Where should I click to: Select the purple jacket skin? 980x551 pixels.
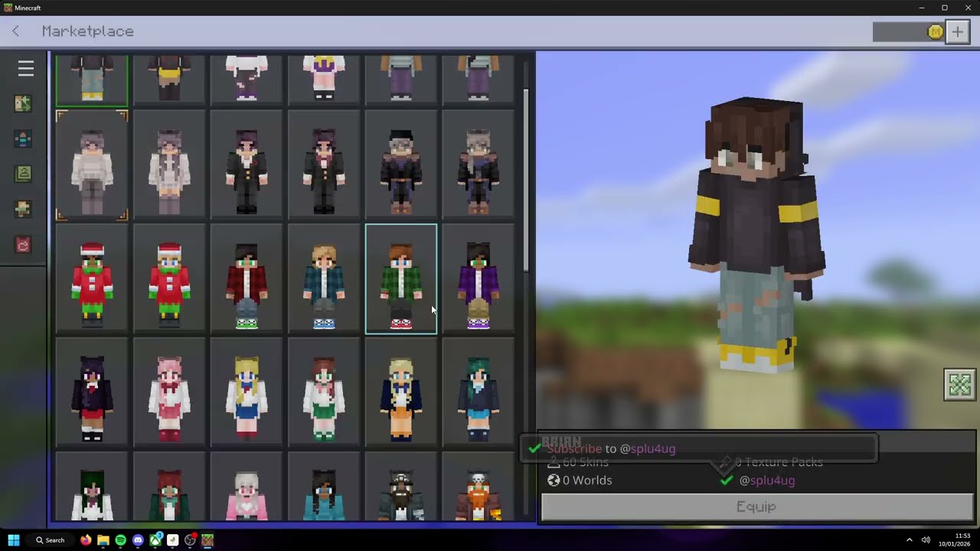[479, 279]
